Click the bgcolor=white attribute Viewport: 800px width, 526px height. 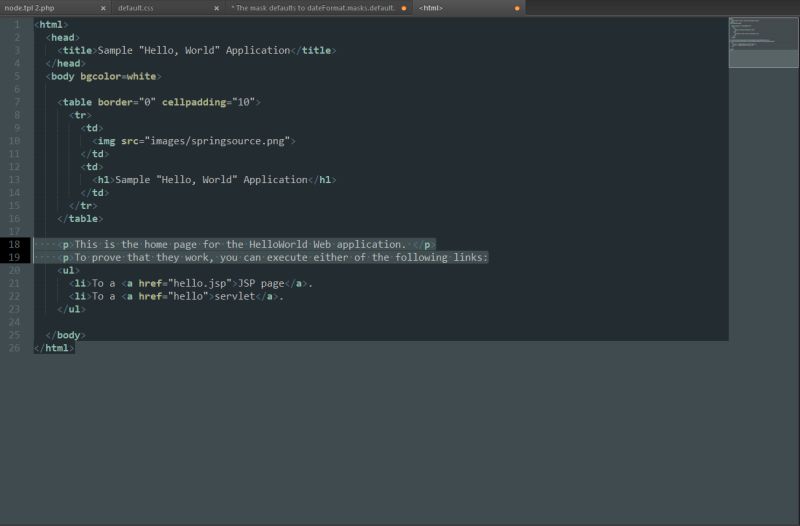[x=118, y=77]
